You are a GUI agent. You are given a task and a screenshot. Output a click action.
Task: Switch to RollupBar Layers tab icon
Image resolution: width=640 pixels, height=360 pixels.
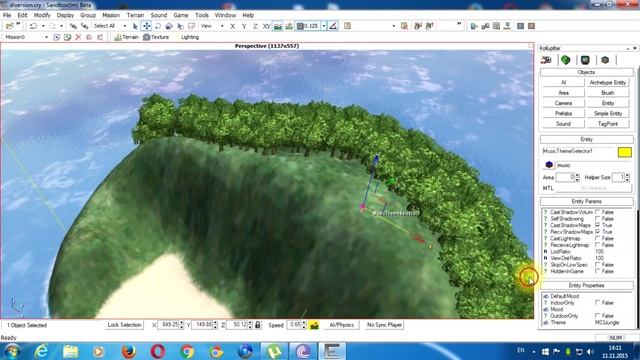[605, 60]
